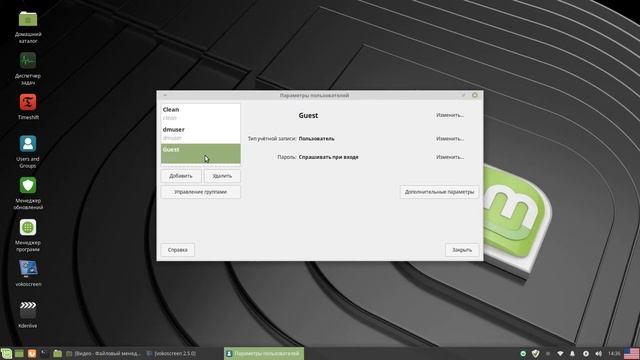Open the file manager panel launcher
The height and width of the screenshot is (360, 640).
(57, 353)
